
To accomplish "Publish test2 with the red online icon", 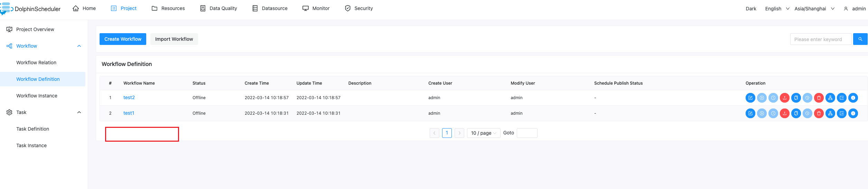I will 784,98.
